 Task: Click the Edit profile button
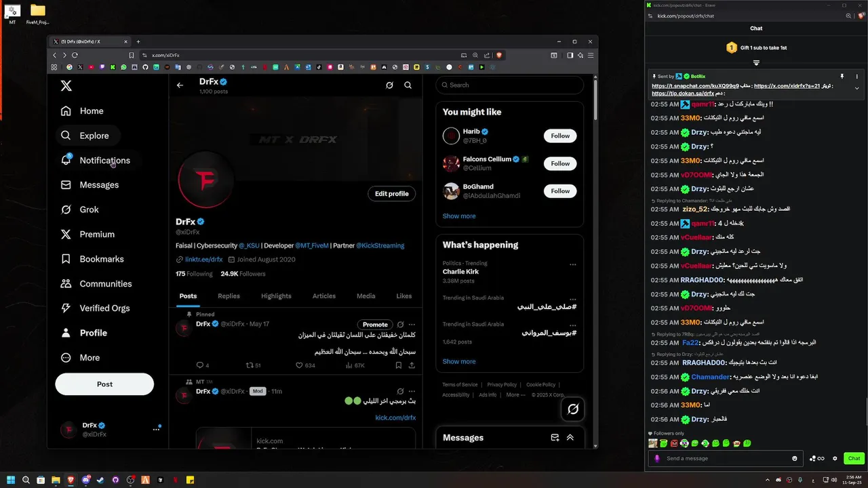[x=392, y=194]
